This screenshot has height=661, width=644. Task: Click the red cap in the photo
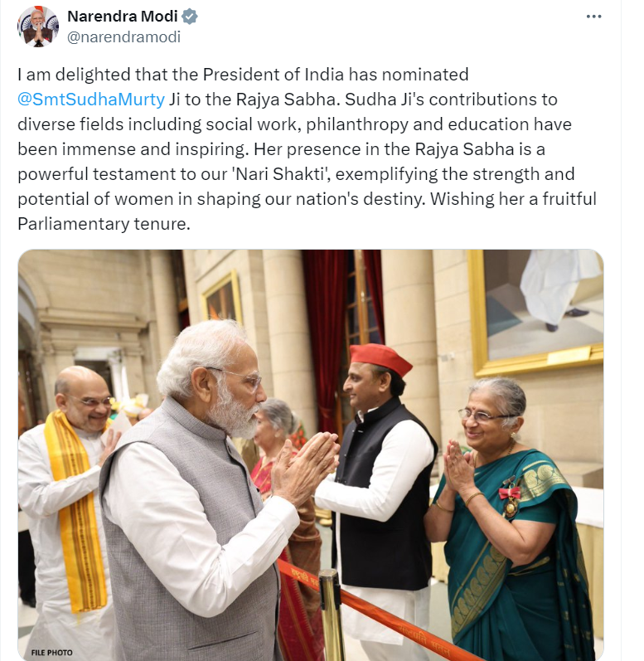(x=380, y=360)
